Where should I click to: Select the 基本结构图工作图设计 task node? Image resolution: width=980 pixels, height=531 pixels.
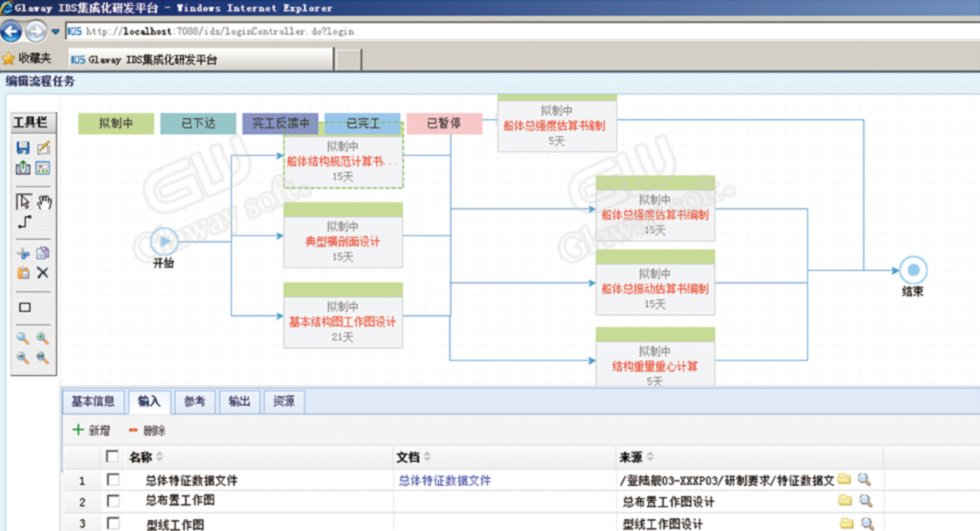[343, 315]
